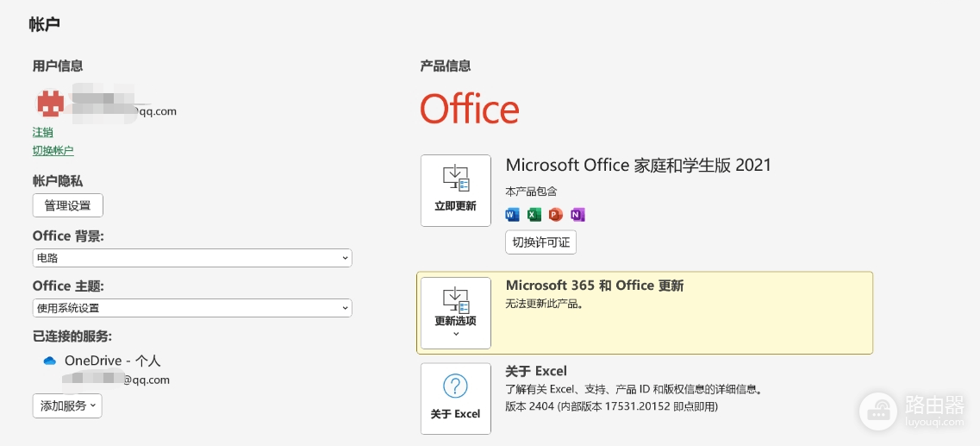Open the Office 主题 combo box
The image size is (980, 446).
tap(192, 308)
